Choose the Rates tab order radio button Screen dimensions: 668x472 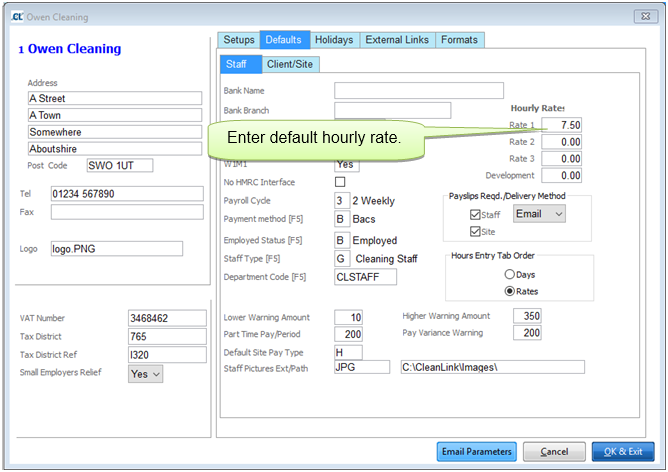click(510, 291)
